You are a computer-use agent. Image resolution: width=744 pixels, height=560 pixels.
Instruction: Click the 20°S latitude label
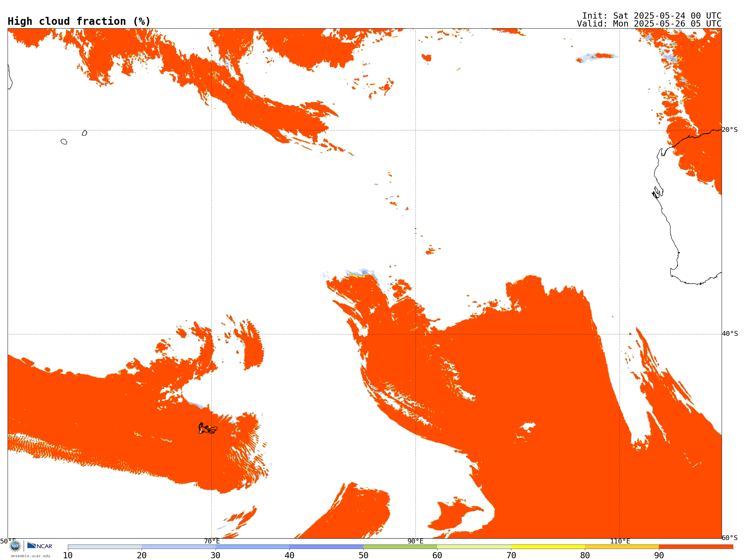click(x=730, y=130)
